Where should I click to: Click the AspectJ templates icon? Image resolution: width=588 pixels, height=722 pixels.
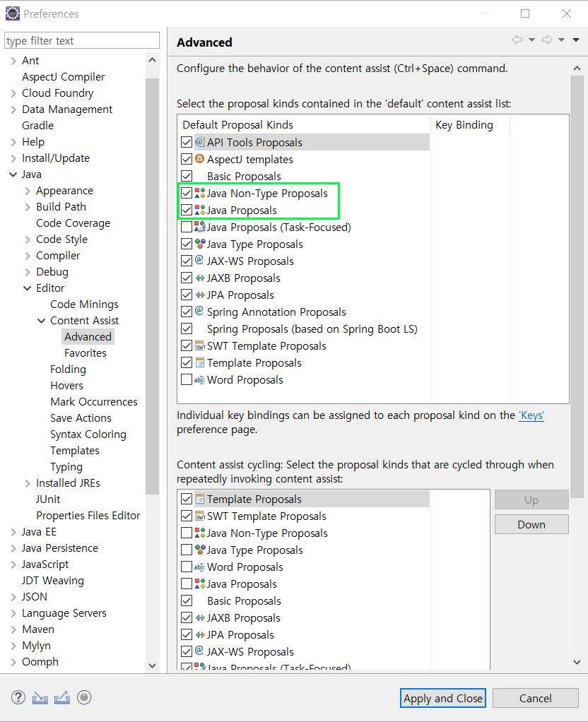(x=199, y=159)
